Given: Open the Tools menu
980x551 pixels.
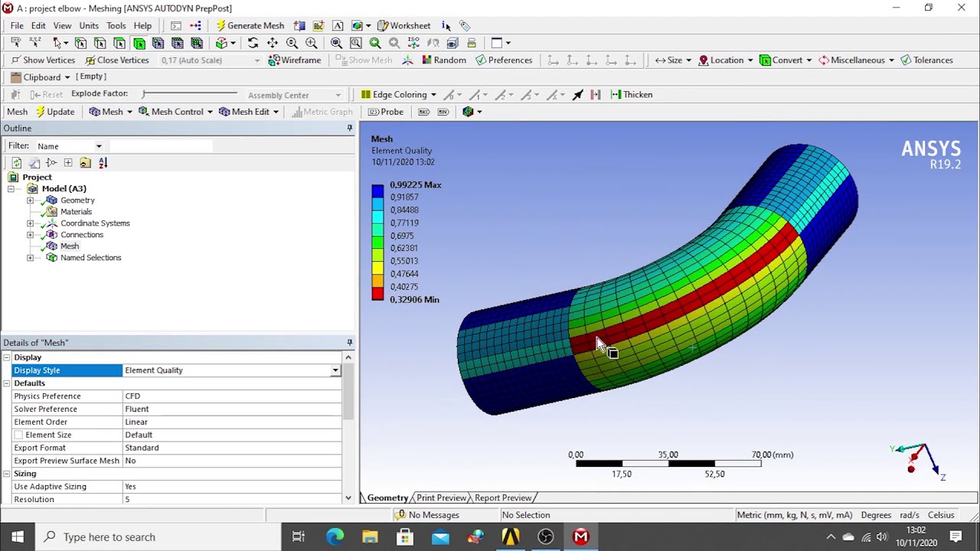Looking at the screenshot, I should click(116, 25).
